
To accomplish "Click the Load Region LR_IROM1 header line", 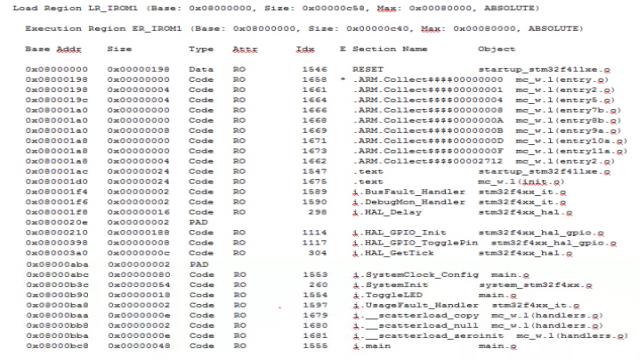I will pyautogui.click(x=276, y=8).
